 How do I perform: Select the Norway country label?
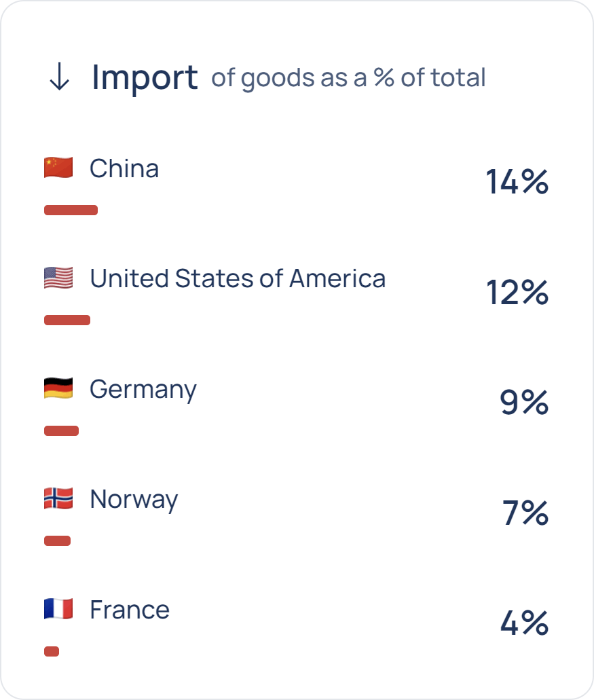(134, 500)
